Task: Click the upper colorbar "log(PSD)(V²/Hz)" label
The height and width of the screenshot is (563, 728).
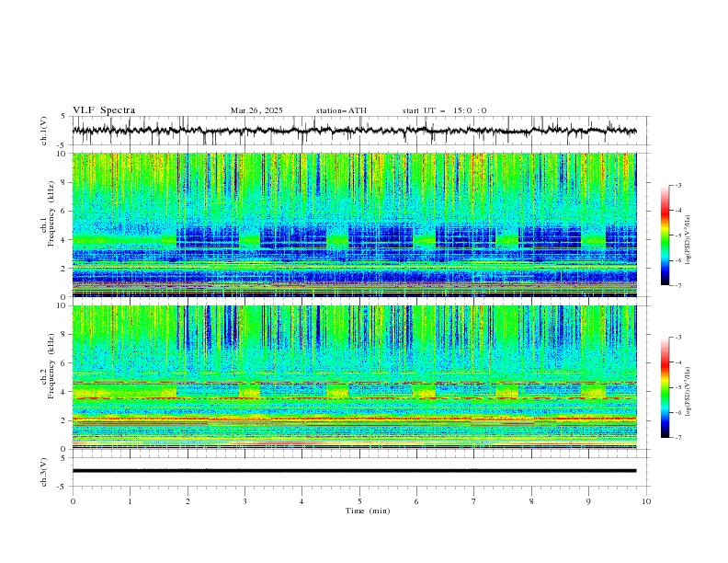Action: point(688,240)
